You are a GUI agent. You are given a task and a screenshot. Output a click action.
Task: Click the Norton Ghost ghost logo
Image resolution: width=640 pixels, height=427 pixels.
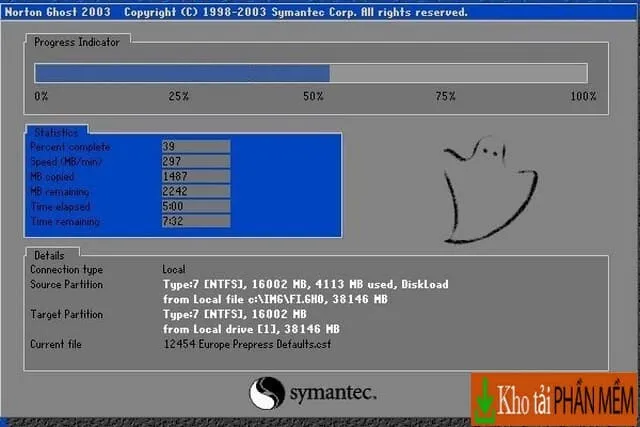tap(491, 190)
